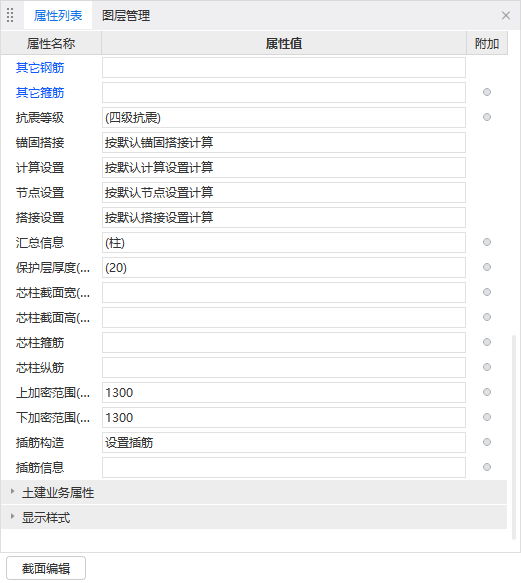This screenshot has height=583, width=521.
Task: Toggle the 附加 circle for 汇总信息
Action: (x=487, y=242)
